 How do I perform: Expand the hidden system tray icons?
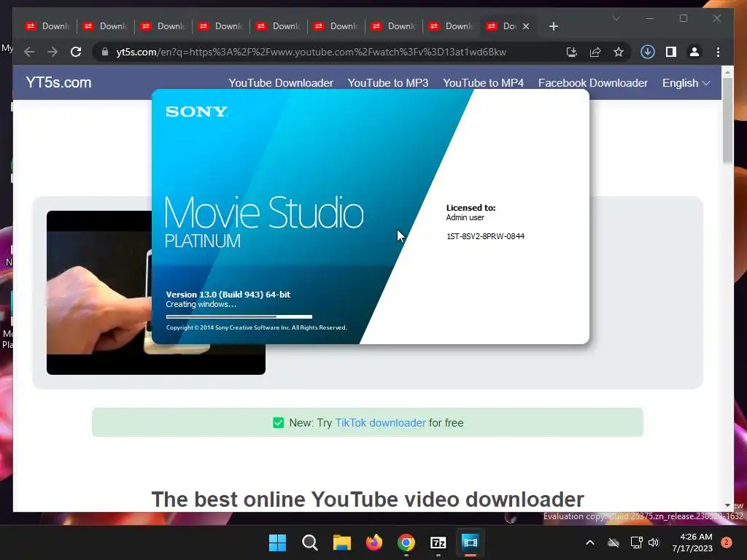point(589,542)
